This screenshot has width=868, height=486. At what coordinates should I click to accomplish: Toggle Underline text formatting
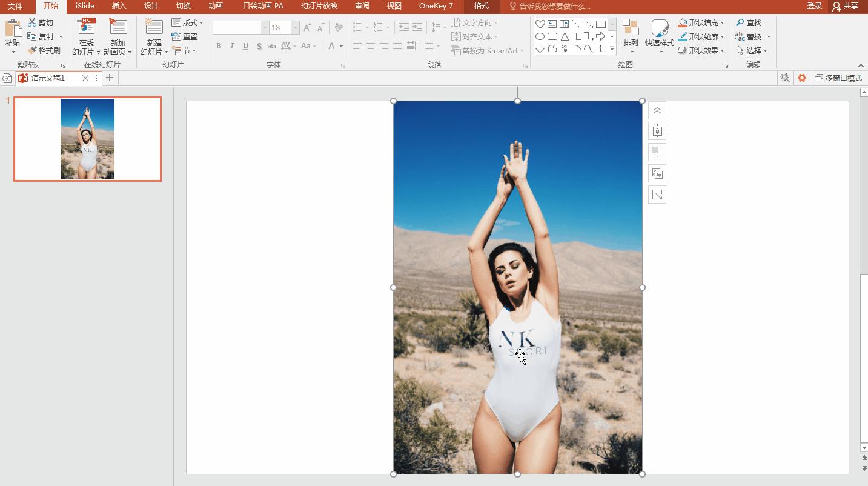click(245, 46)
